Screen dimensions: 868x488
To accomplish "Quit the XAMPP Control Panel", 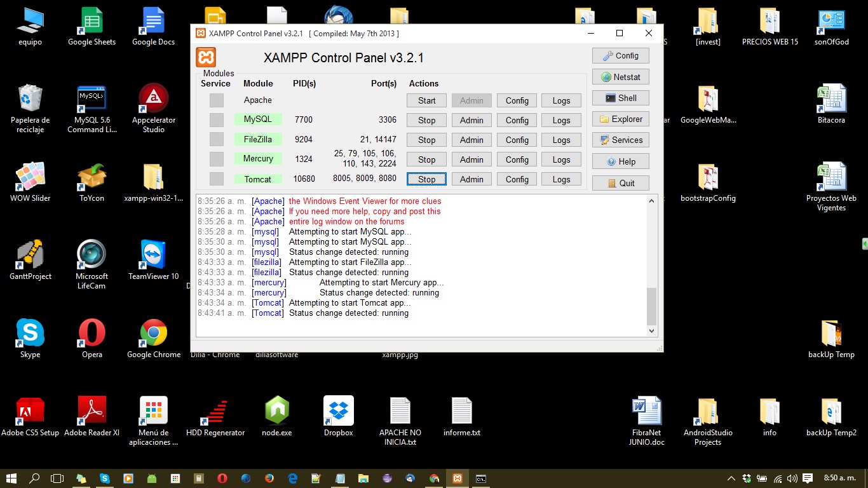I will click(621, 183).
